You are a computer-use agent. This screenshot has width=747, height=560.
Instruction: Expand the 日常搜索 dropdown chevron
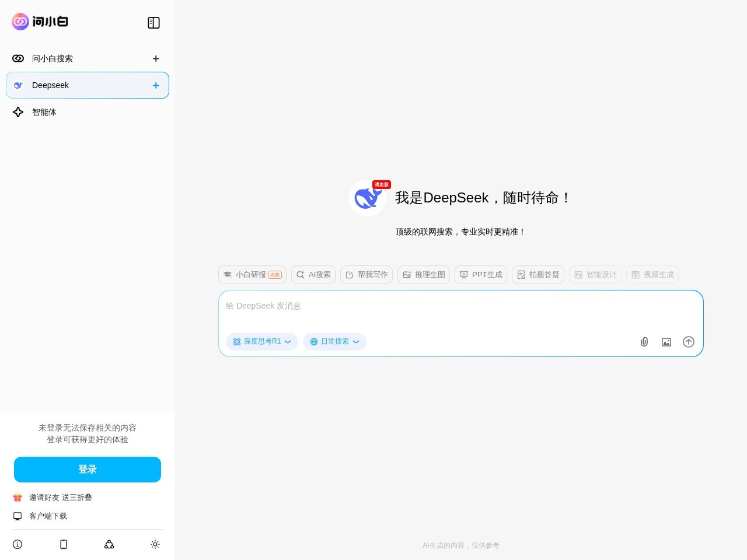click(356, 342)
